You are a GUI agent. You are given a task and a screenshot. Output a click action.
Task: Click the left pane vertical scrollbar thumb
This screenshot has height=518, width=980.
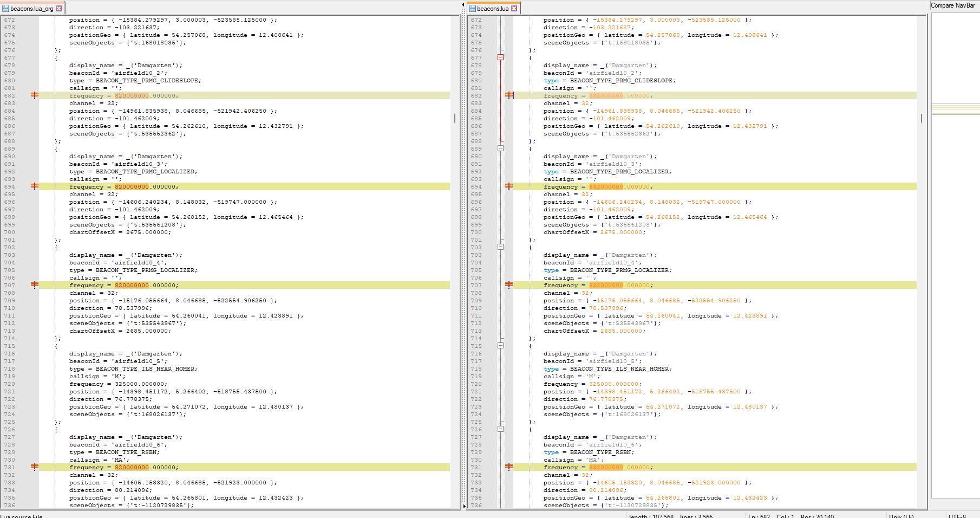tap(455, 118)
